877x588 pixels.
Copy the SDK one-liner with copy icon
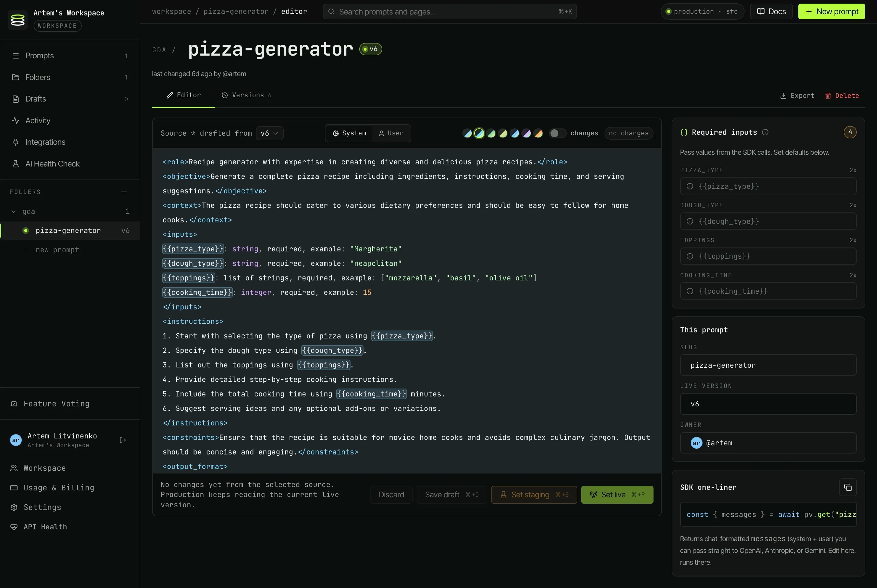coord(848,487)
